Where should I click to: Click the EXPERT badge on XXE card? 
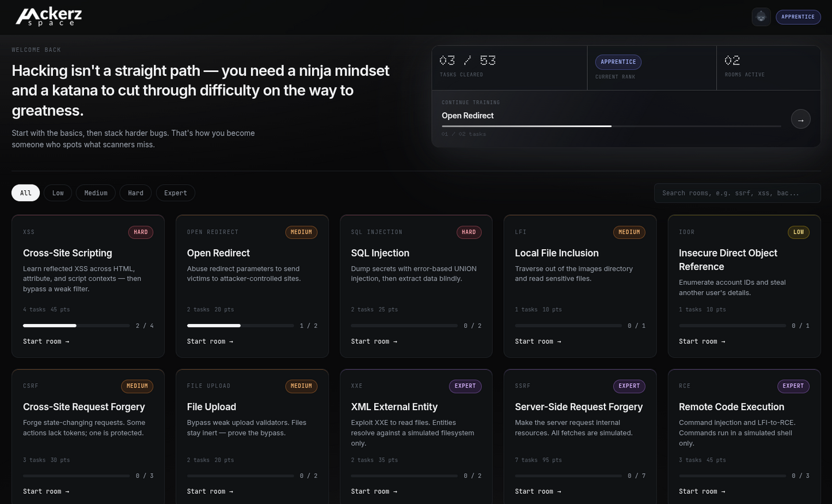tap(465, 386)
